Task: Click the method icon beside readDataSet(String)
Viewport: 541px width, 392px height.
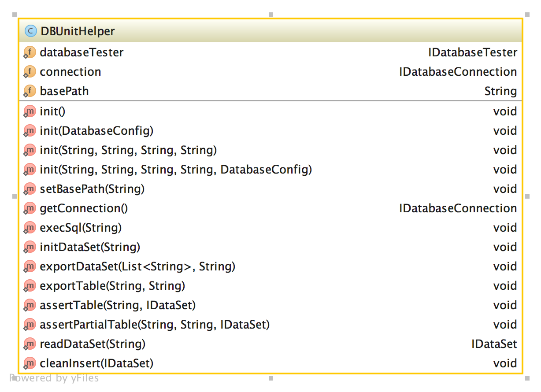Action: pos(30,344)
